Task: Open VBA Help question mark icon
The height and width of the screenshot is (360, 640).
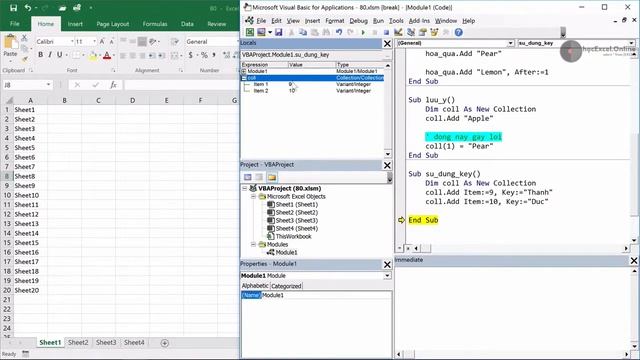Action: click(x=459, y=32)
